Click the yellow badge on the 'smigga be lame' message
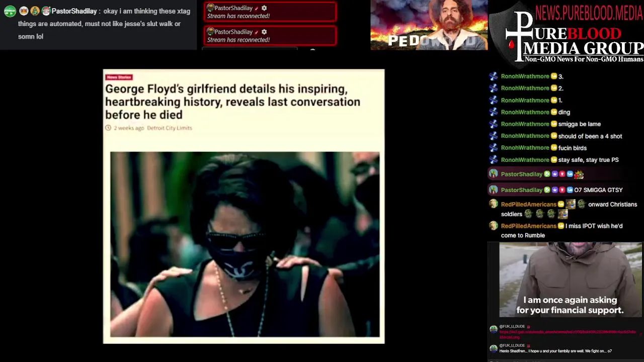 click(554, 124)
